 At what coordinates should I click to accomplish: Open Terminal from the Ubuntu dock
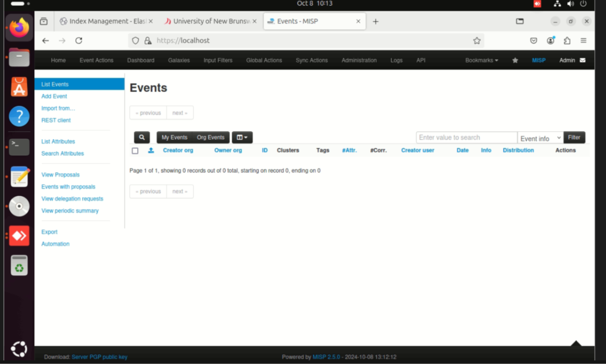click(x=19, y=147)
